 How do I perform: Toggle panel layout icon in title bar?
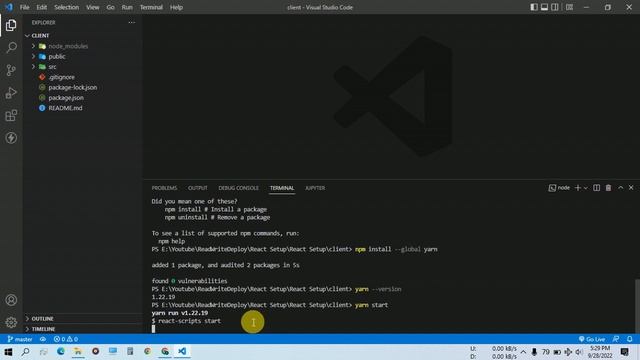pyautogui.click(x=544, y=7)
